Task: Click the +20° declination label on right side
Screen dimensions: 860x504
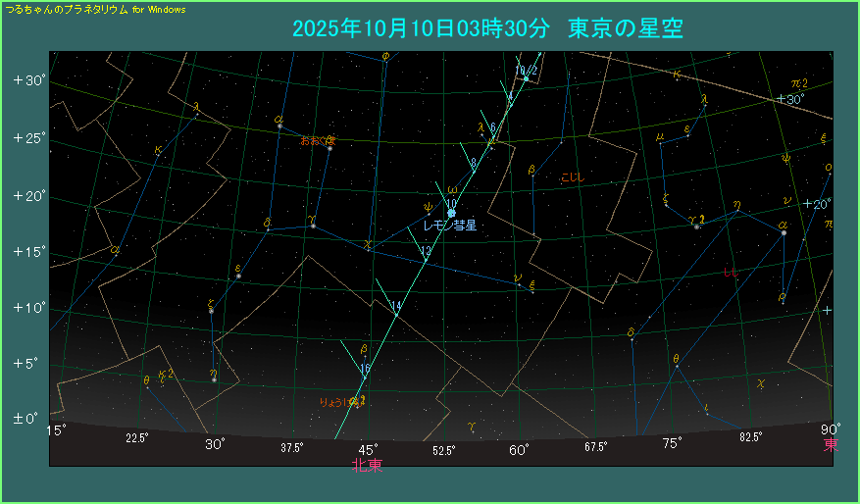Action: tap(816, 204)
